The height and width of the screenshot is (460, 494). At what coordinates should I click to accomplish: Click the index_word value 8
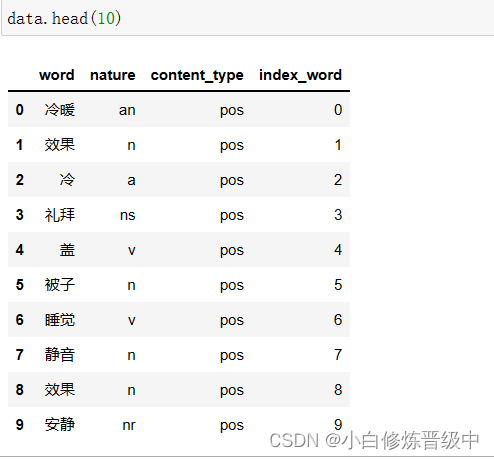[338, 390]
